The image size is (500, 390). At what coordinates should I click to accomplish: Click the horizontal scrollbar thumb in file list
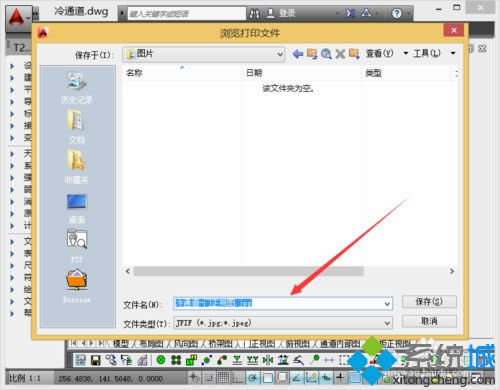click(248, 271)
